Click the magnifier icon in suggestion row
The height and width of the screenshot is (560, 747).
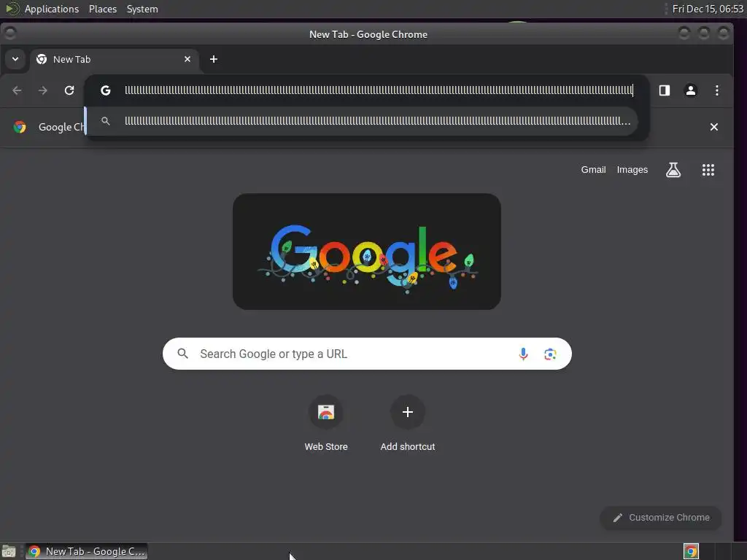[x=106, y=121]
